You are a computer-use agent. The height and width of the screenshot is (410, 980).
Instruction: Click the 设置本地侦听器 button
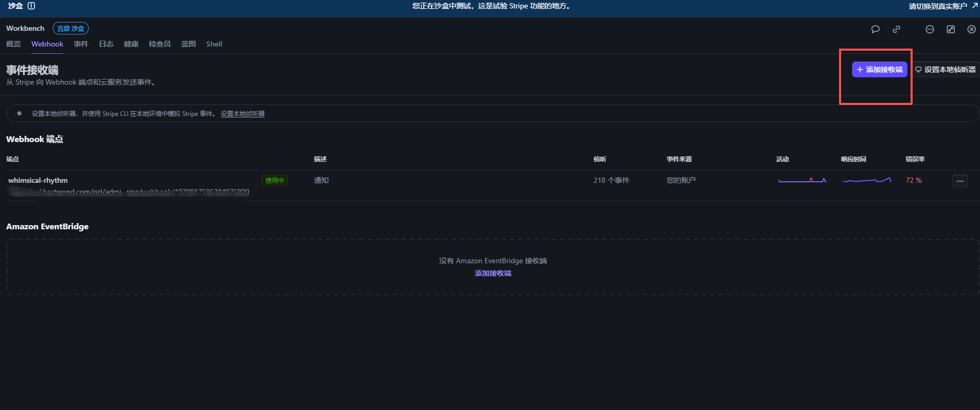pyautogui.click(x=945, y=69)
